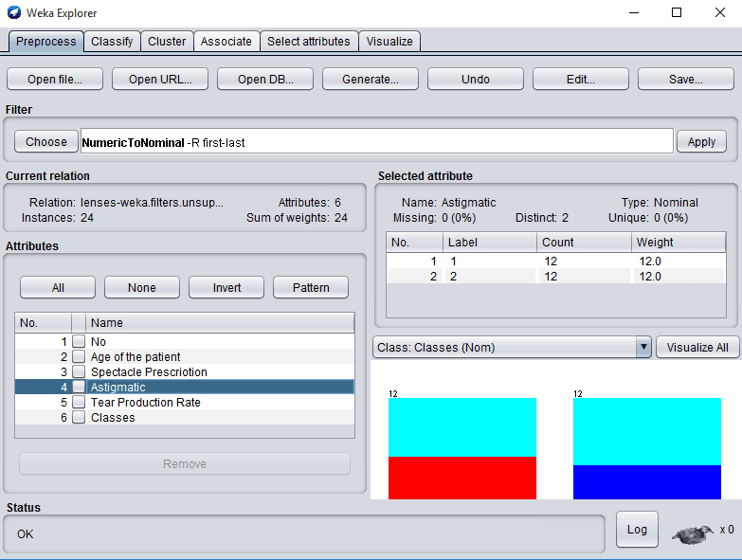Screen dimensions: 742x560
Task: Select label row 1 in statistics table
Action: pyautogui.click(x=556, y=262)
